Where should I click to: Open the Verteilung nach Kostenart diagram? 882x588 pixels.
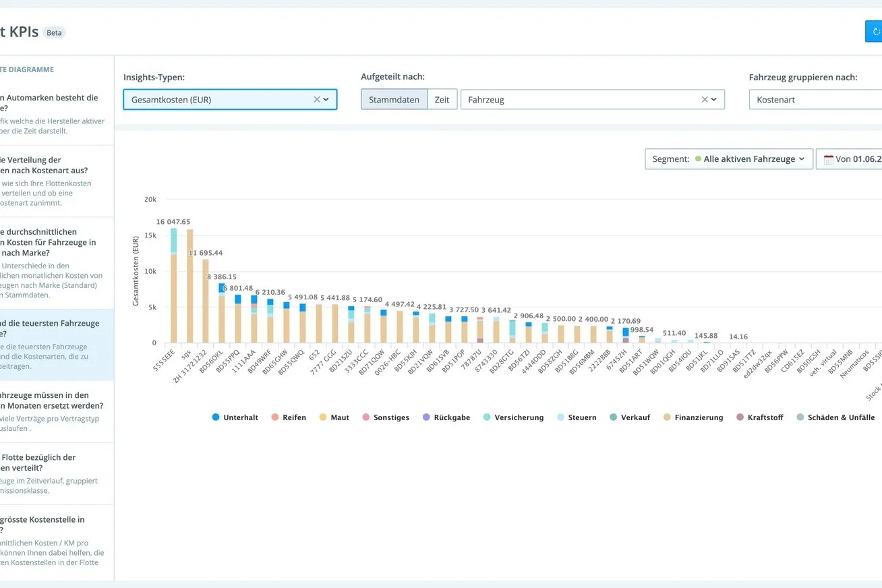(57, 181)
